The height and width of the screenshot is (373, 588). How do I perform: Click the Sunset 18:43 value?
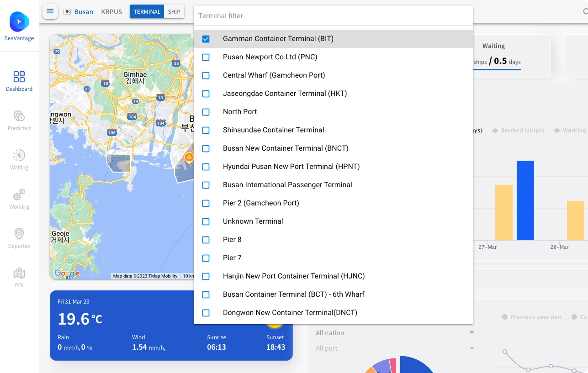(x=275, y=347)
